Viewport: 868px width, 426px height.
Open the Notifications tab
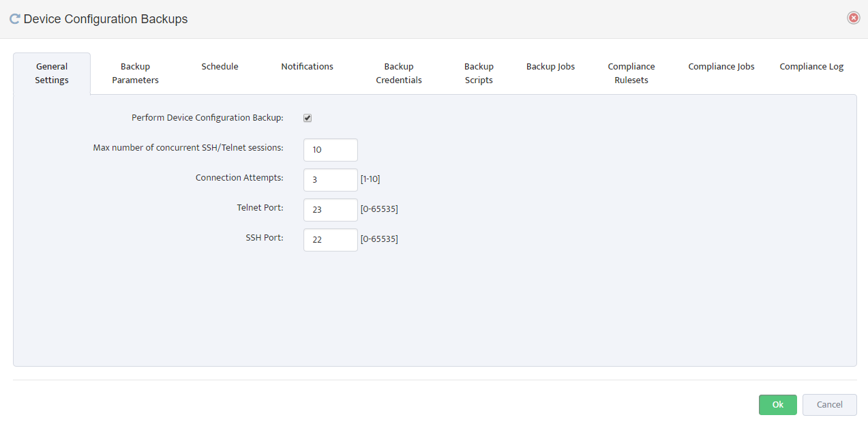pyautogui.click(x=307, y=67)
